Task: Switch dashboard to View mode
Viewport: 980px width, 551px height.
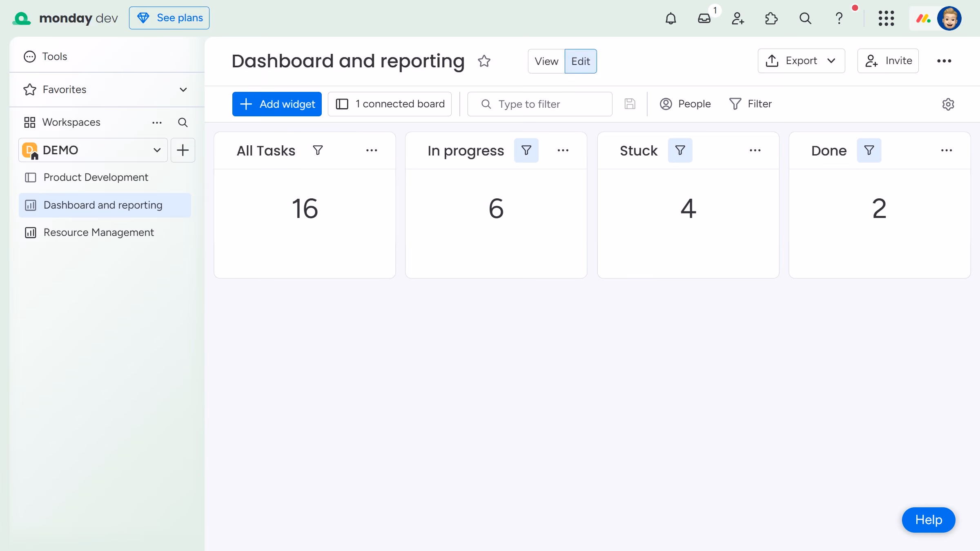Action: [x=546, y=61]
